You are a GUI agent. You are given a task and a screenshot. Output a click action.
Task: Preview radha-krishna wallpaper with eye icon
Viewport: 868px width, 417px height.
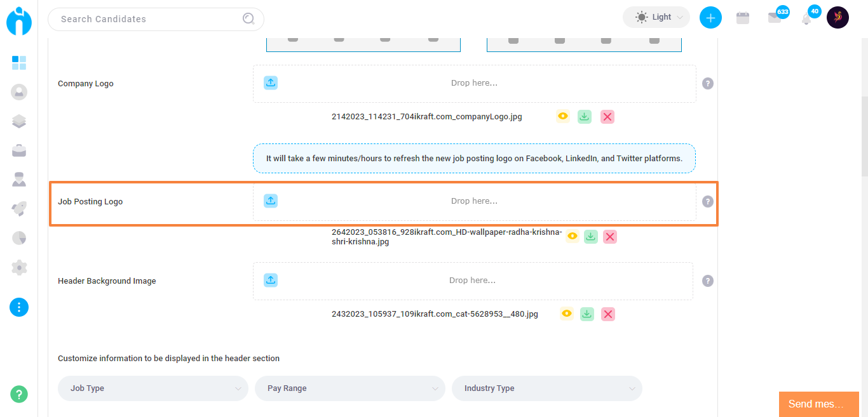click(573, 236)
